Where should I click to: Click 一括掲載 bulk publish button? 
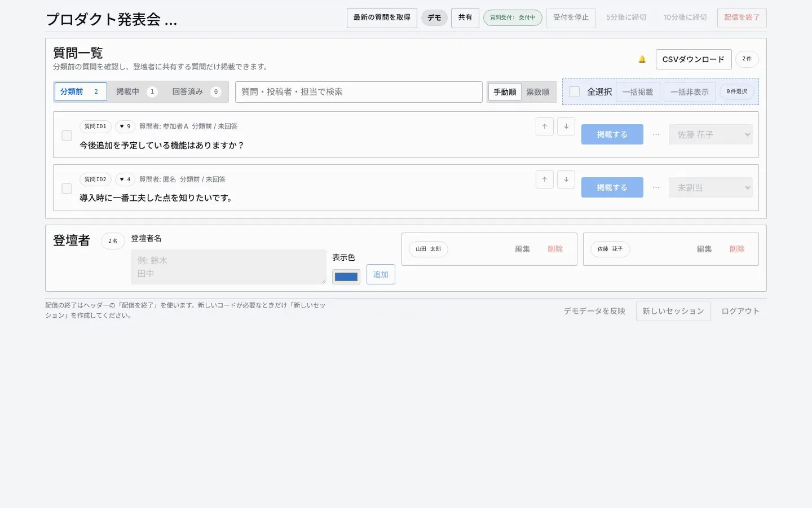[638, 92]
